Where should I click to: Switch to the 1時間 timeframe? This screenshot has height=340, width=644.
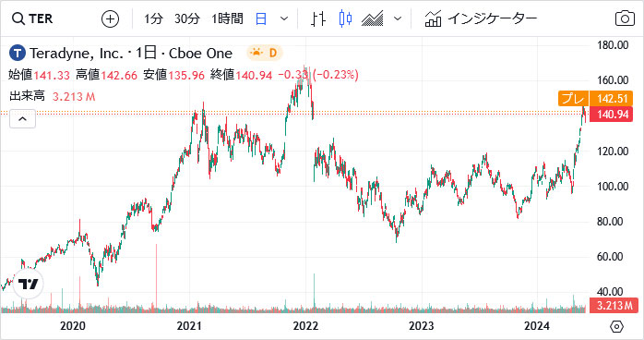pos(227,18)
